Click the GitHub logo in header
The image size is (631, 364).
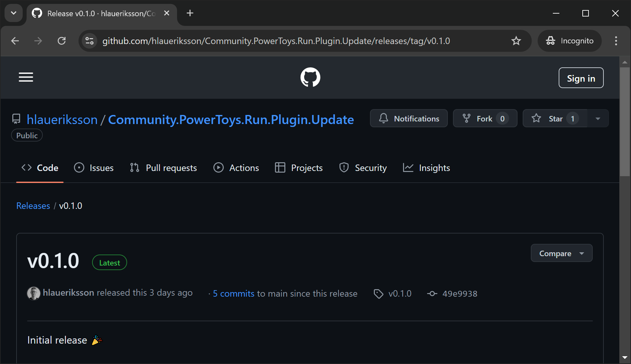point(310,77)
